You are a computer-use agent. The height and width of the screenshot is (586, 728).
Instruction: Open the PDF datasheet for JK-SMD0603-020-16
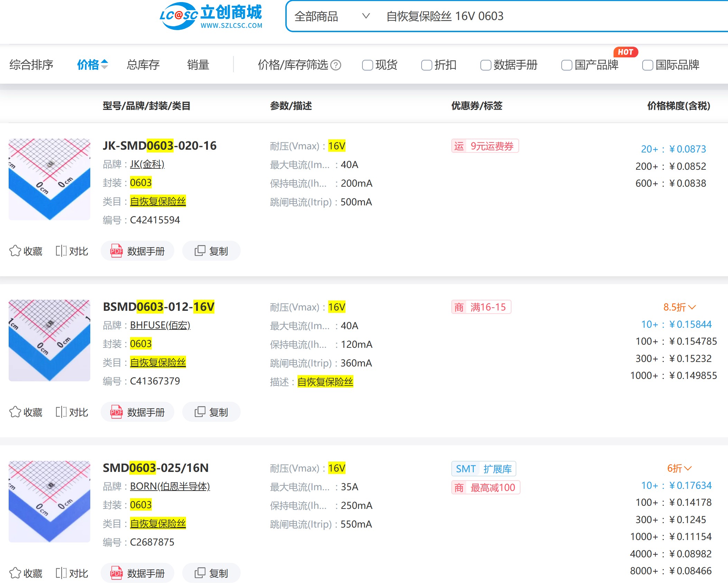[137, 251]
